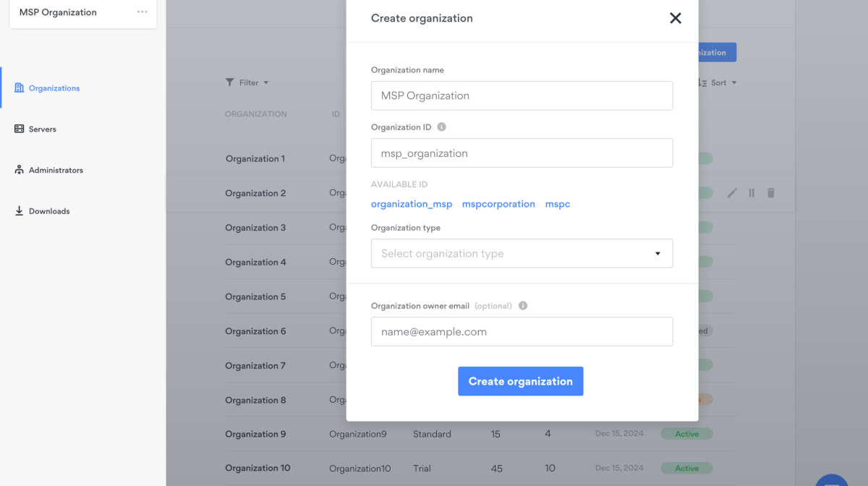The image size is (868, 486).
Task: Click the Organization name input field
Action: coord(522,95)
